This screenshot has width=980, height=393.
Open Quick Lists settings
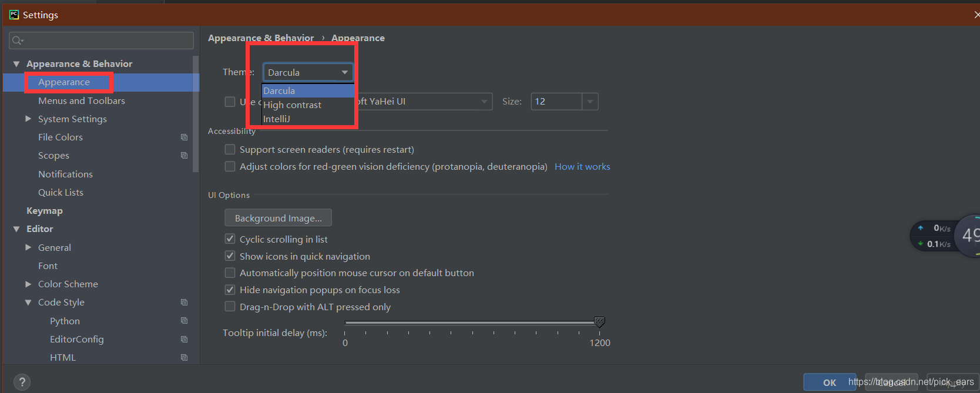pyautogui.click(x=61, y=192)
